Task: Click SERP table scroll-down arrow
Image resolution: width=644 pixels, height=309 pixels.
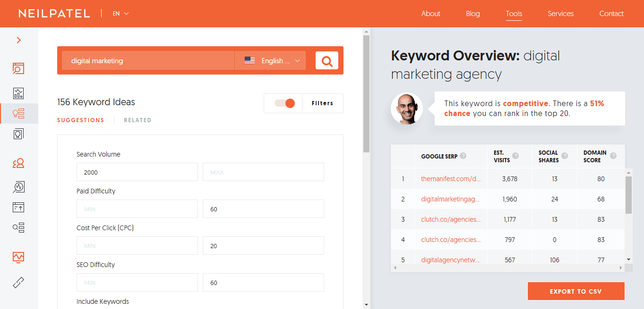Action: coord(628,259)
